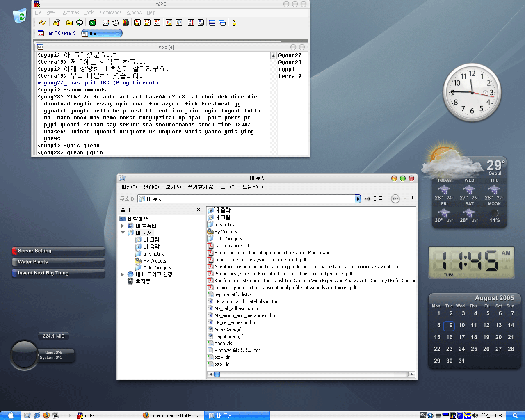Open DCC options icon in mIRC toolbar
Screen dimensions: 525x420
[157, 23]
